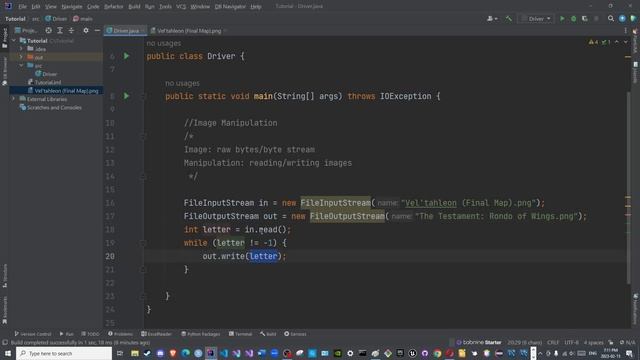This screenshot has width=640, height=360.
Task: Click Driver breadcrumb in navigation bar
Action: 56,19
